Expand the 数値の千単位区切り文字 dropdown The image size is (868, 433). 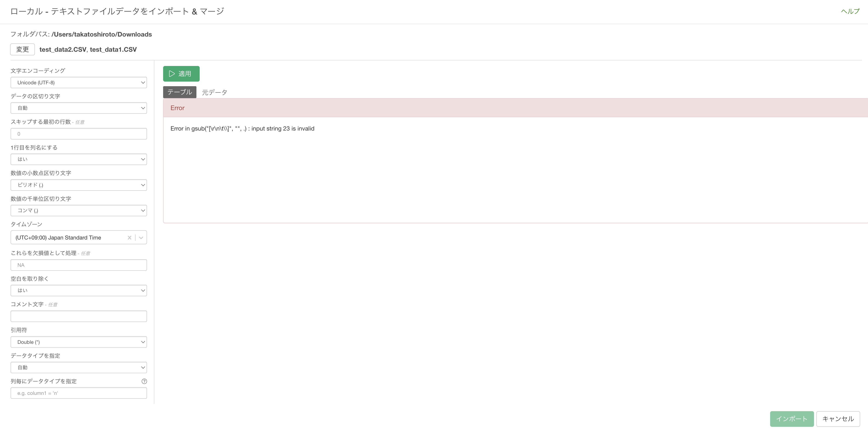79,211
